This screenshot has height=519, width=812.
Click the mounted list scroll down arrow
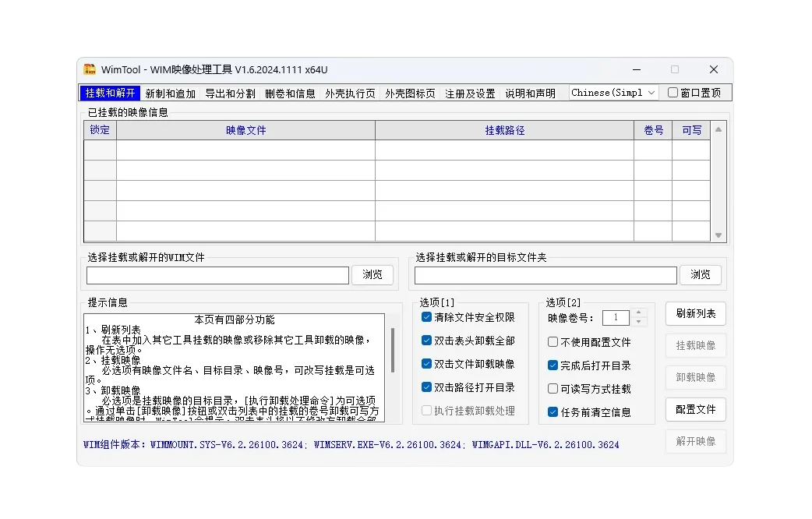point(718,235)
